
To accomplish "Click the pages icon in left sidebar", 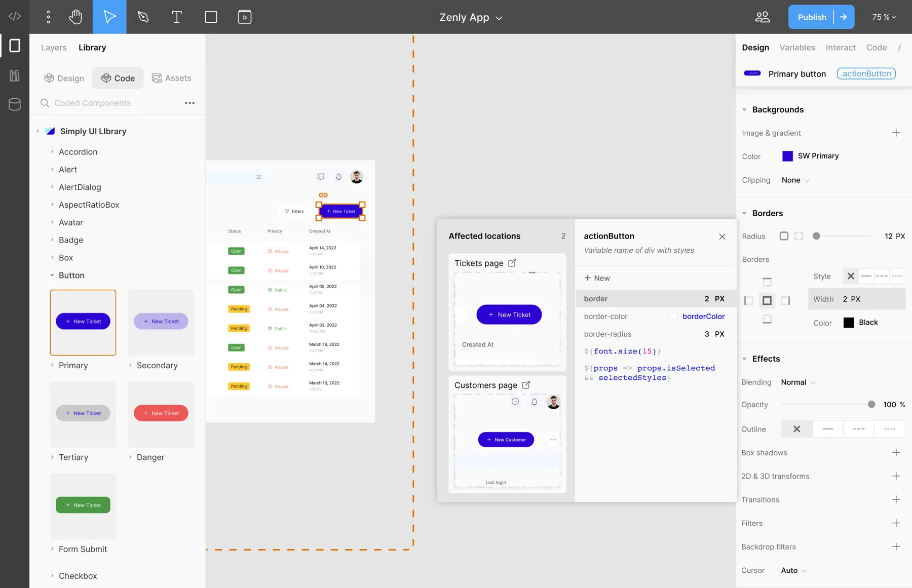I will click(x=15, y=46).
